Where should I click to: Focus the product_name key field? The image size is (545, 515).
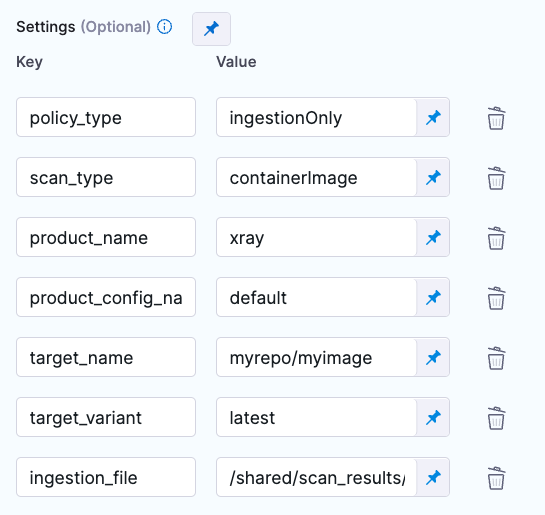click(x=106, y=237)
